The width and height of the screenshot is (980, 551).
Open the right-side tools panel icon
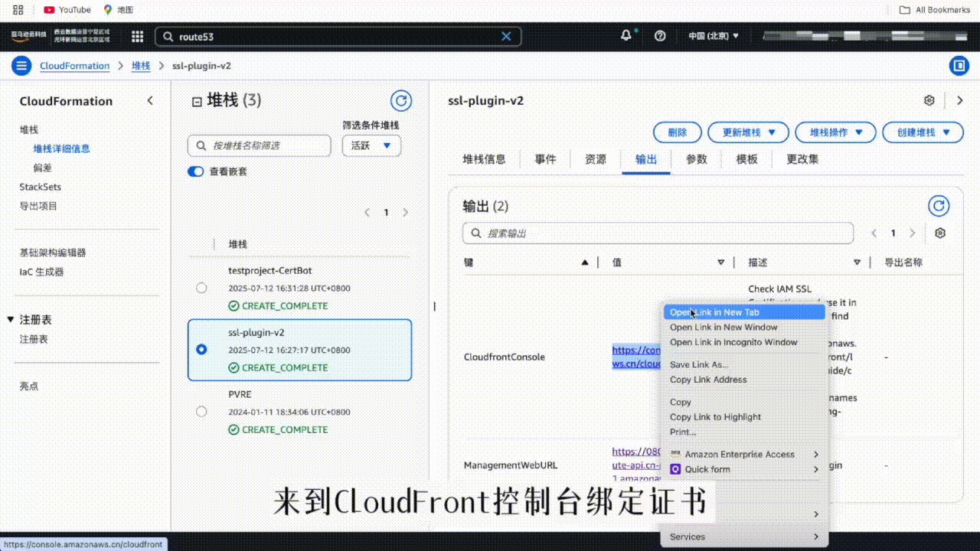click(959, 66)
